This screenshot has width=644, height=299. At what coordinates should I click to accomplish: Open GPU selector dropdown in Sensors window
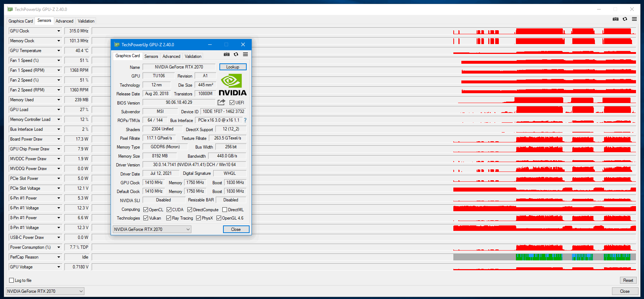pos(45,291)
